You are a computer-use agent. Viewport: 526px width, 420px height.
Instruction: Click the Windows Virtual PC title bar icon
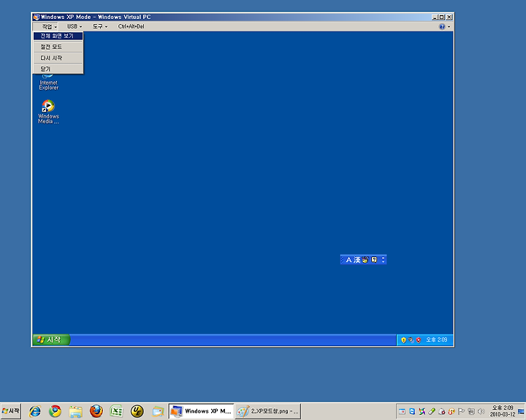(x=37, y=17)
